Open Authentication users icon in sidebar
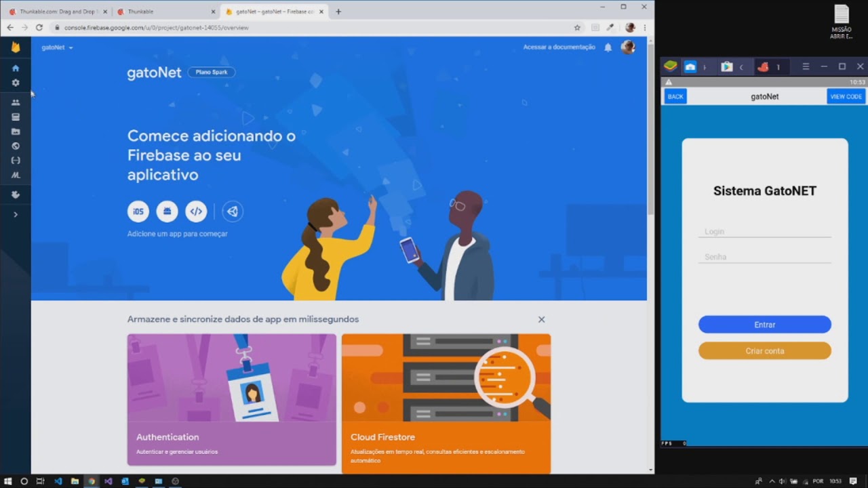The height and width of the screenshot is (488, 868). coord(16,102)
